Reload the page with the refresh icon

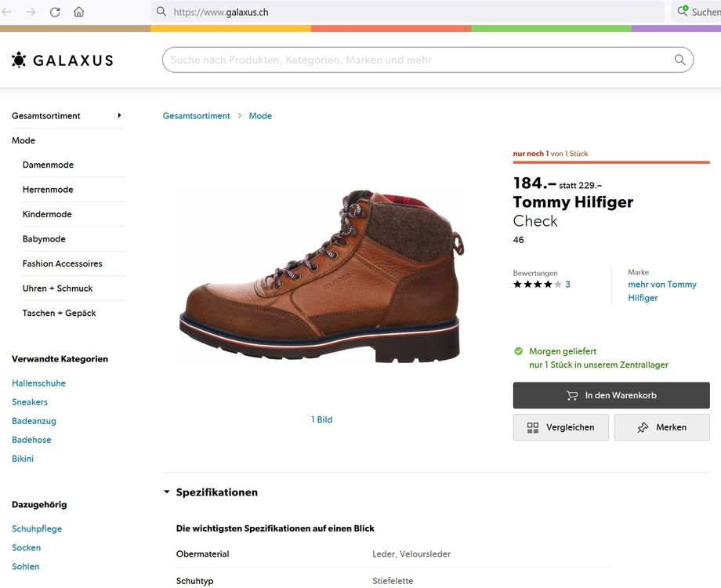pyautogui.click(x=55, y=12)
